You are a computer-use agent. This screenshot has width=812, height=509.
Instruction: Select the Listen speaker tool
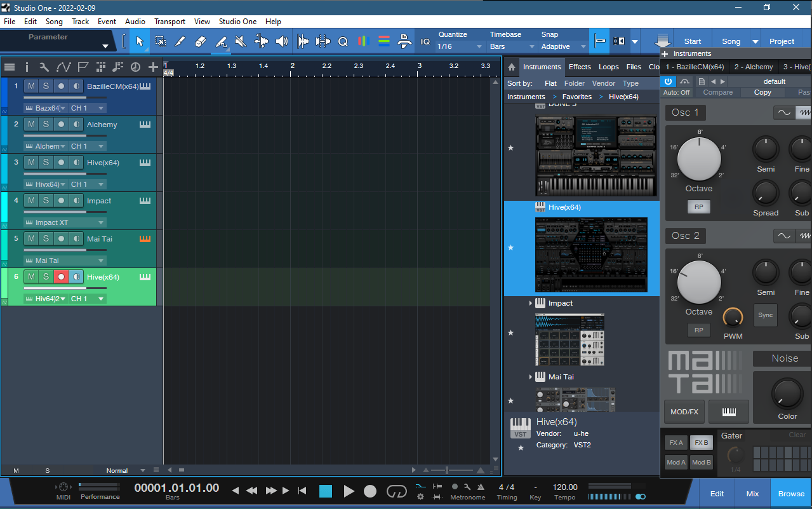coord(282,41)
